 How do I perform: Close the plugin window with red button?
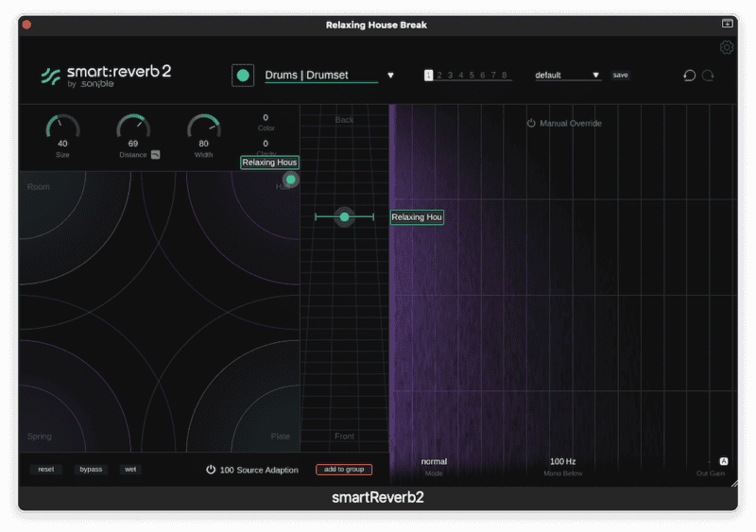pyautogui.click(x=27, y=25)
